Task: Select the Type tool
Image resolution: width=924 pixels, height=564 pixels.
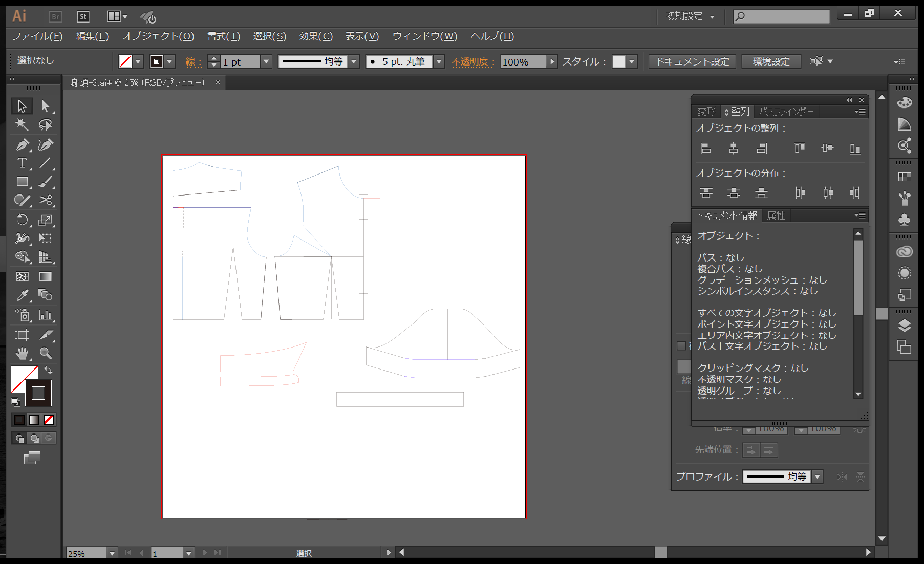Action: (22, 163)
